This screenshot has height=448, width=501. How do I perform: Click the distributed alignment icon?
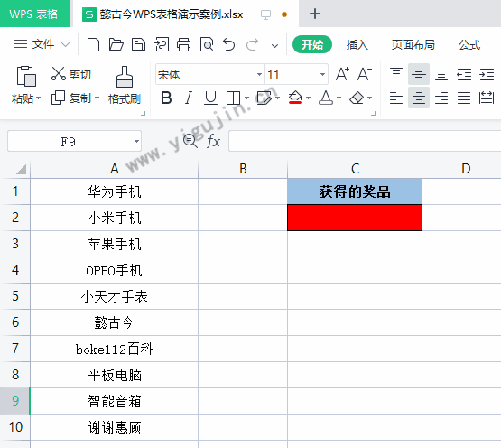(487, 98)
